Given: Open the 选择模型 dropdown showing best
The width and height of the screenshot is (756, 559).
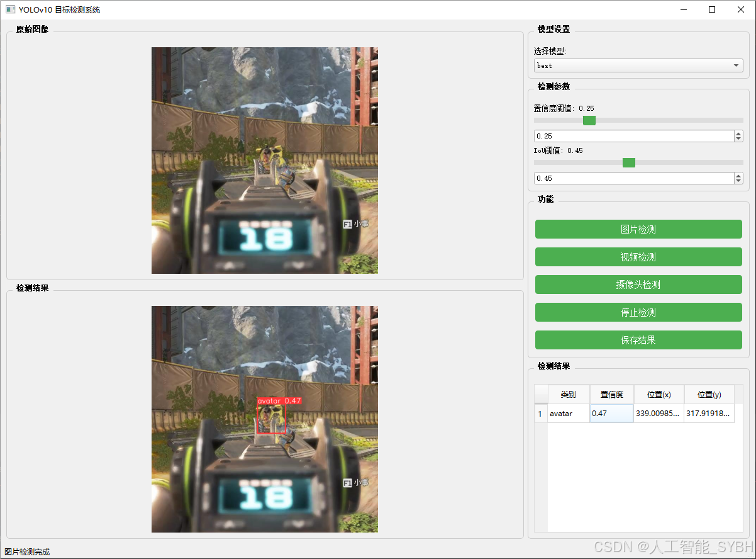Looking at the screenshot, I should (x=638, y=65).
